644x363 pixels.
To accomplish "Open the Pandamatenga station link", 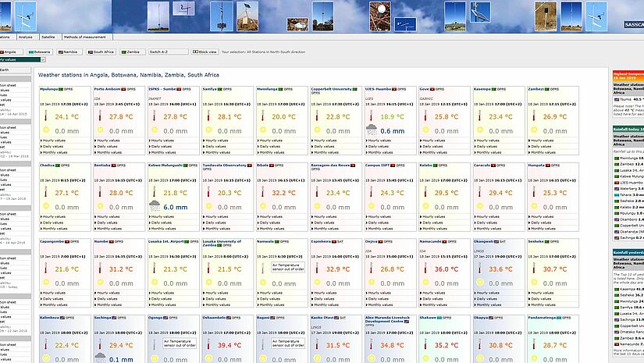I will 544,318.
